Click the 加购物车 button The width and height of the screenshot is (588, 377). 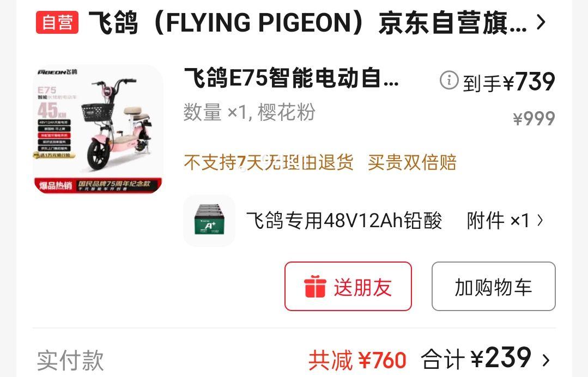tap(494, 287)
